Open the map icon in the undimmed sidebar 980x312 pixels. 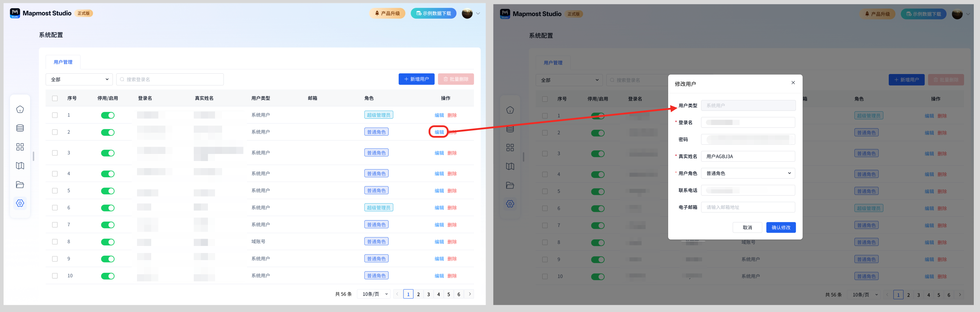point(20,166)
